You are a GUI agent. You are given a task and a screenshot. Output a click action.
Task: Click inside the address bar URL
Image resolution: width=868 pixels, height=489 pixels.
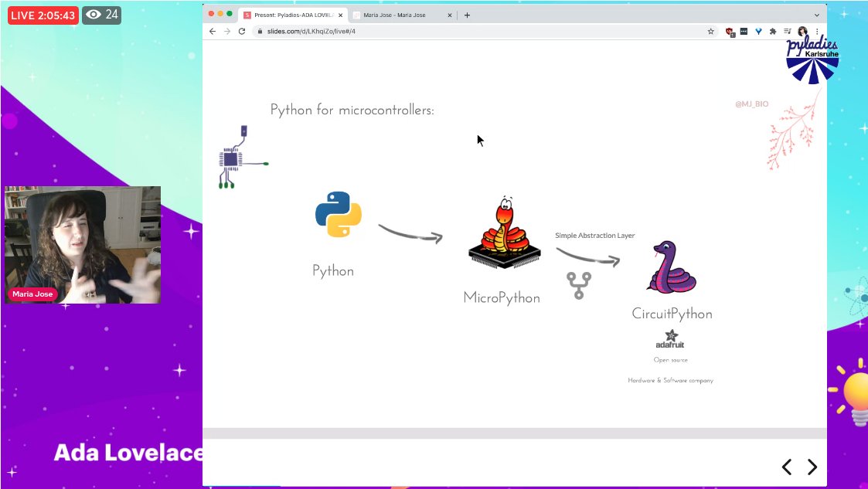325,32
